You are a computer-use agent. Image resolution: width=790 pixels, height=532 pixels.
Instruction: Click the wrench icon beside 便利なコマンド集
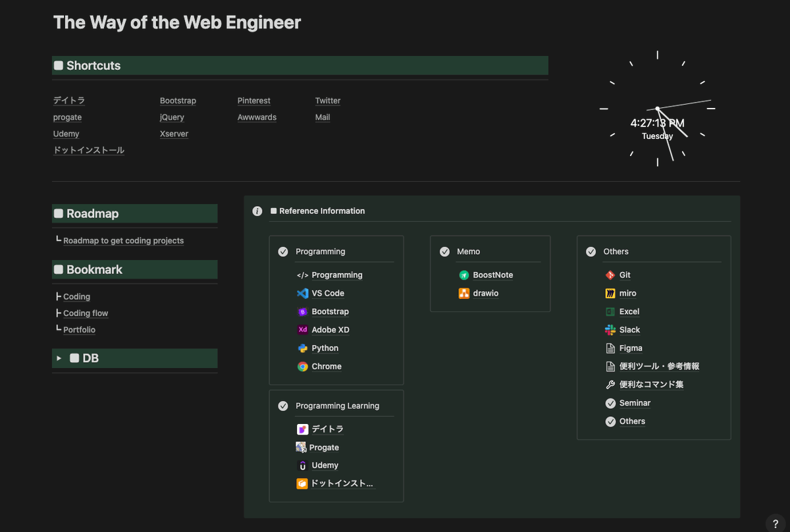[610, 385]
